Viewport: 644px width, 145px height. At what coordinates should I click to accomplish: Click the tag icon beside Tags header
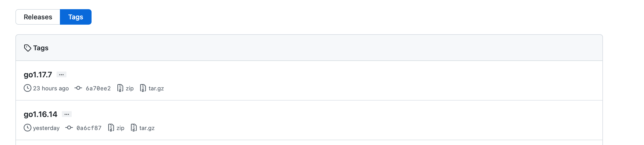click(x=28, y=48)
